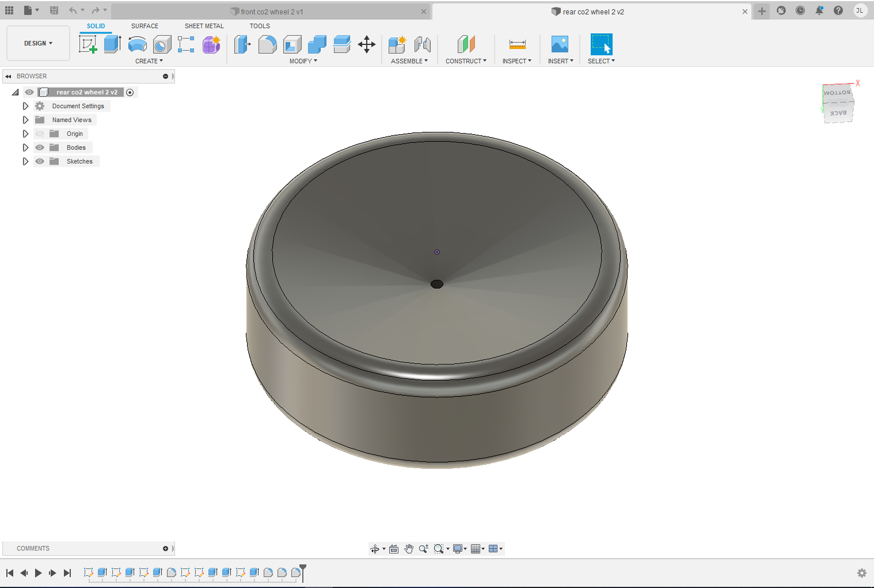The width and height of the screenshot is (874, 588).
Task: Select the Offset Face tool
Action: click(x=342, y=44)
